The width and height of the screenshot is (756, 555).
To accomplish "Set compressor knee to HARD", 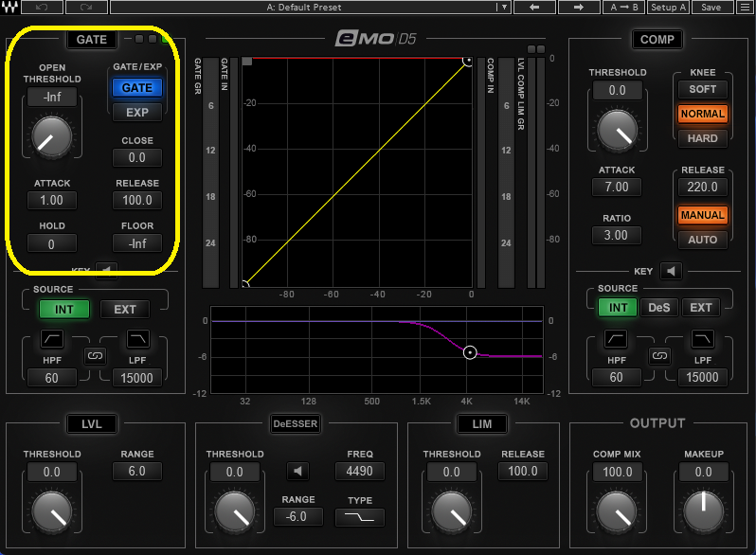I will pos(702,138).
